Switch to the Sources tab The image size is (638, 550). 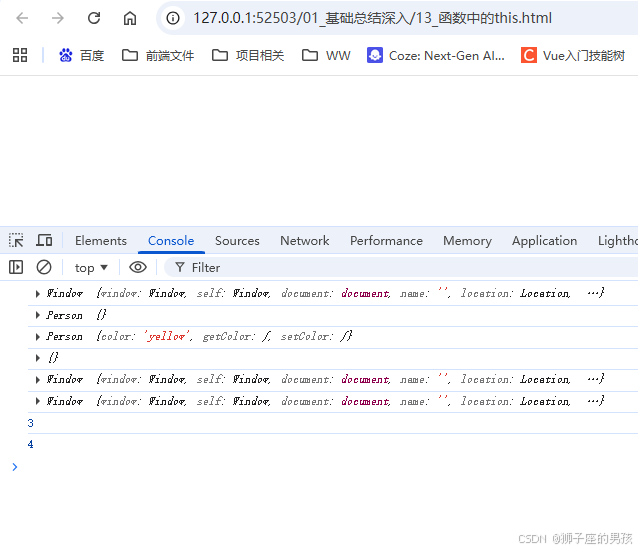pos(237,241)
